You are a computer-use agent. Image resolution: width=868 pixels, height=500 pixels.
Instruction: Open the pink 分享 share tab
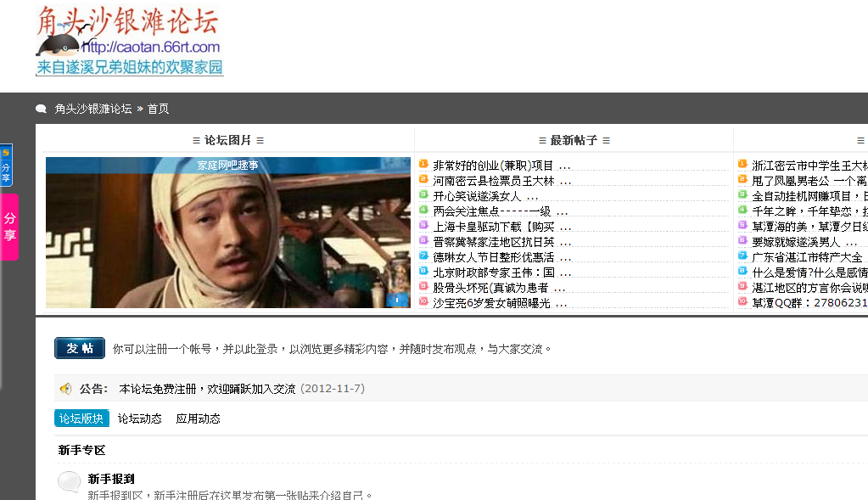pos(9,227)
